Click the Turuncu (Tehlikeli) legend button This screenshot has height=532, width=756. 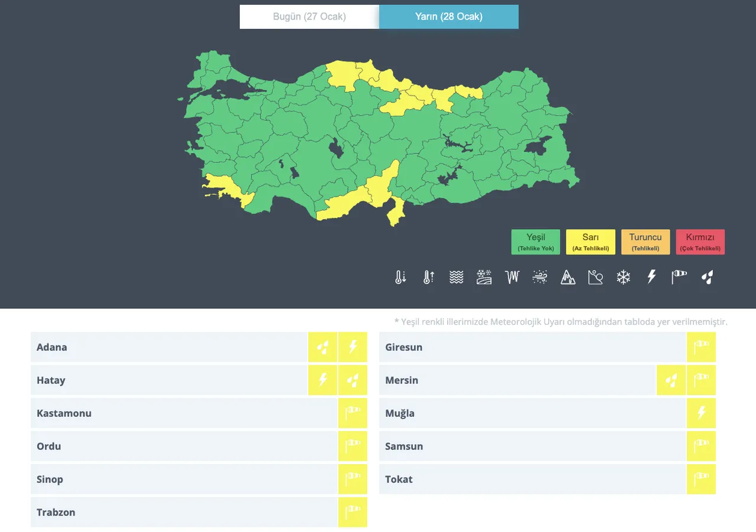pyautogui.click(x=646, y=242)
